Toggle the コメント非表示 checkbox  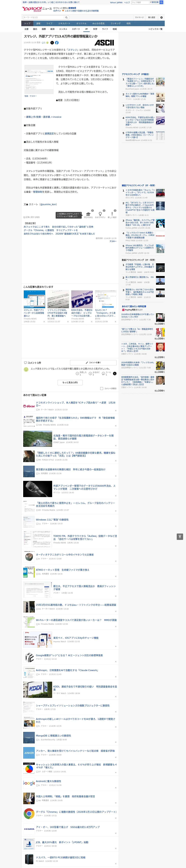click(102, 389)
